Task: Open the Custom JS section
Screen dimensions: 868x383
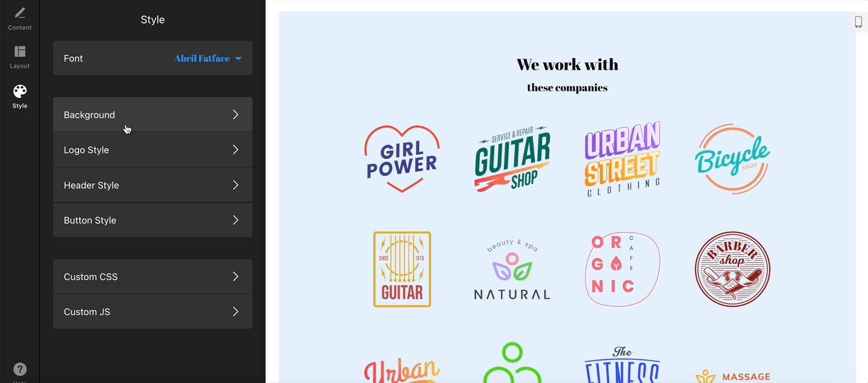Action: click(x=153, y=312)
